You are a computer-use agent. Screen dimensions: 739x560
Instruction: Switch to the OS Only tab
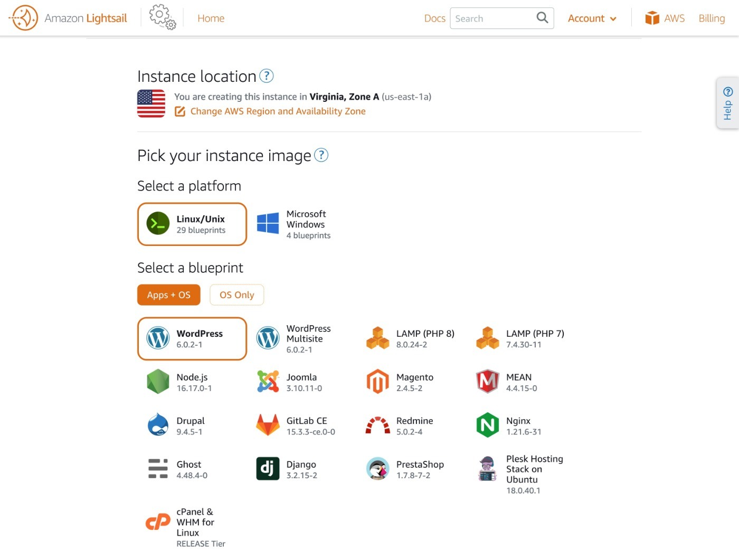237,295
